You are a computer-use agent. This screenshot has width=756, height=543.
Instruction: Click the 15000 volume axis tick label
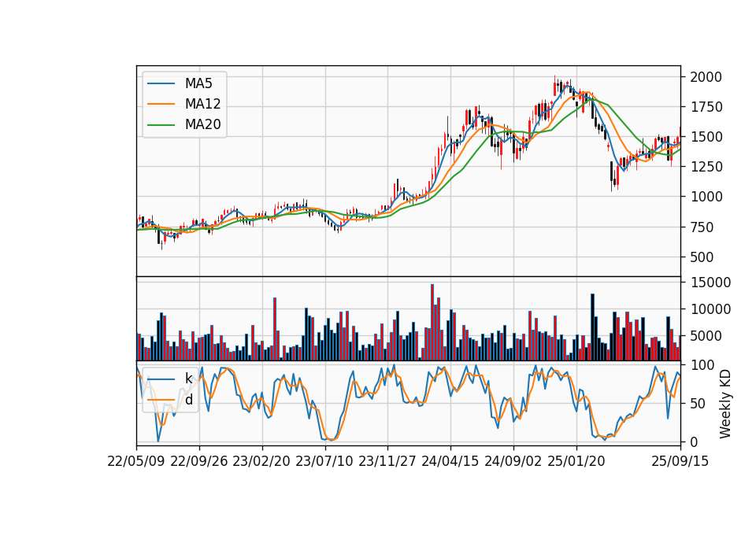tap(710, 283)
